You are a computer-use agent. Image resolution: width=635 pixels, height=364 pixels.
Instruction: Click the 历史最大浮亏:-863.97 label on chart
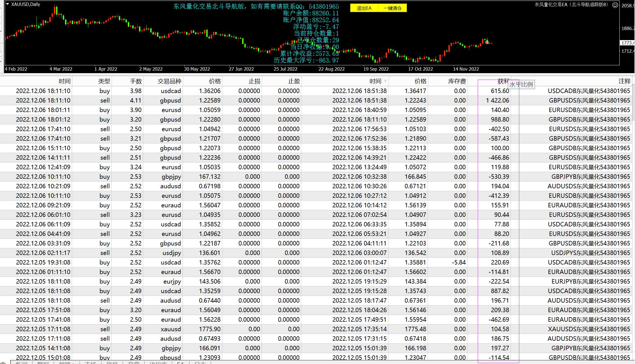(306, 60)
